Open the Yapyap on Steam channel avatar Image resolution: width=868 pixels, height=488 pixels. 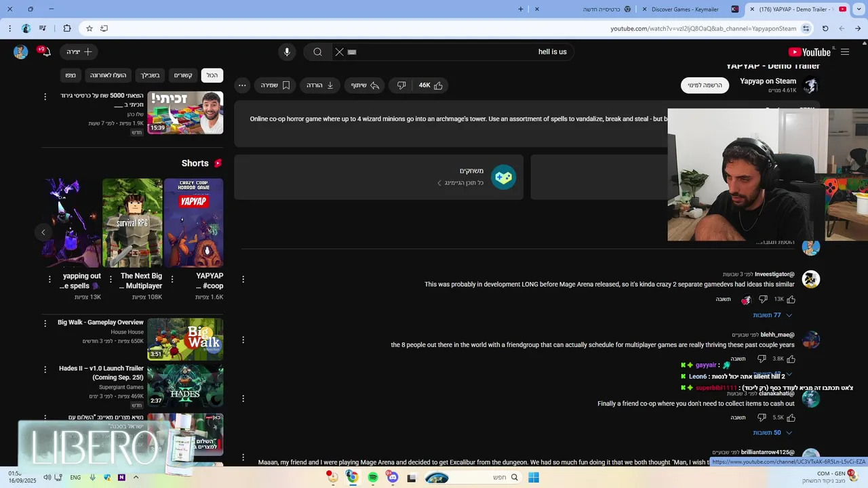click(810, 85)
